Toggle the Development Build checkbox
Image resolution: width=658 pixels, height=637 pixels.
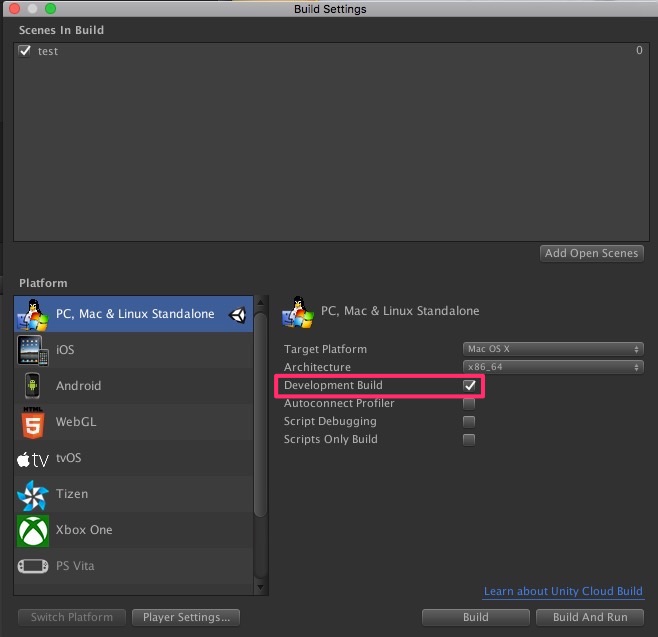[x=469, y=385]
